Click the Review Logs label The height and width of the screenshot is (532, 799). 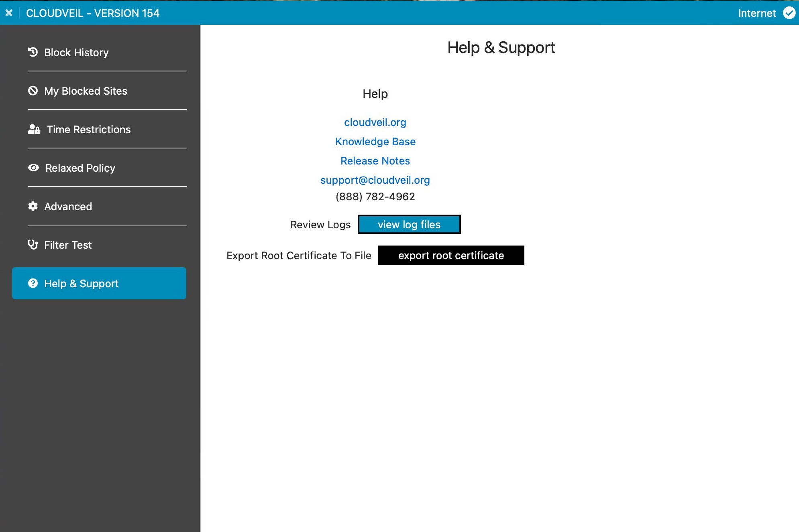tap(320, 225)
